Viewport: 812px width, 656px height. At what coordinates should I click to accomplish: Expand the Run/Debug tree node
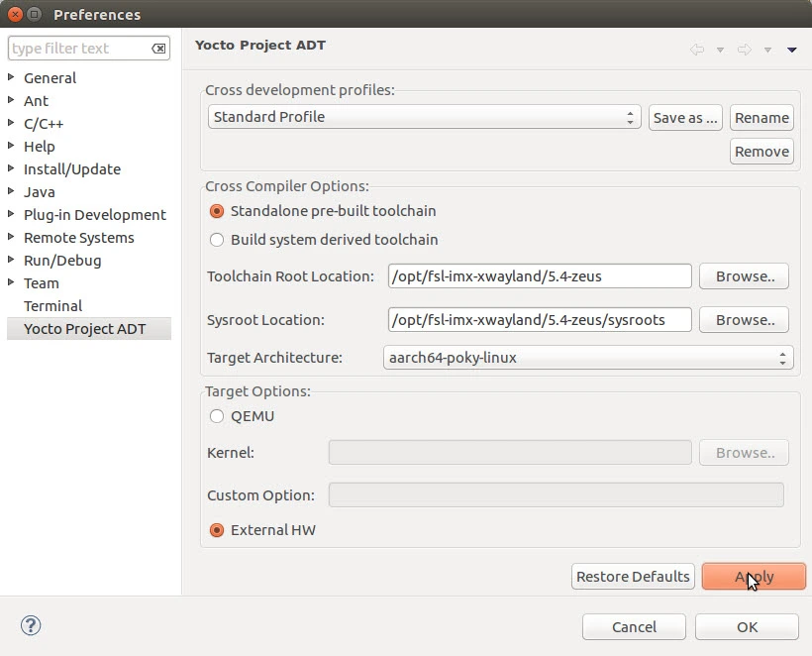point(11,261)
